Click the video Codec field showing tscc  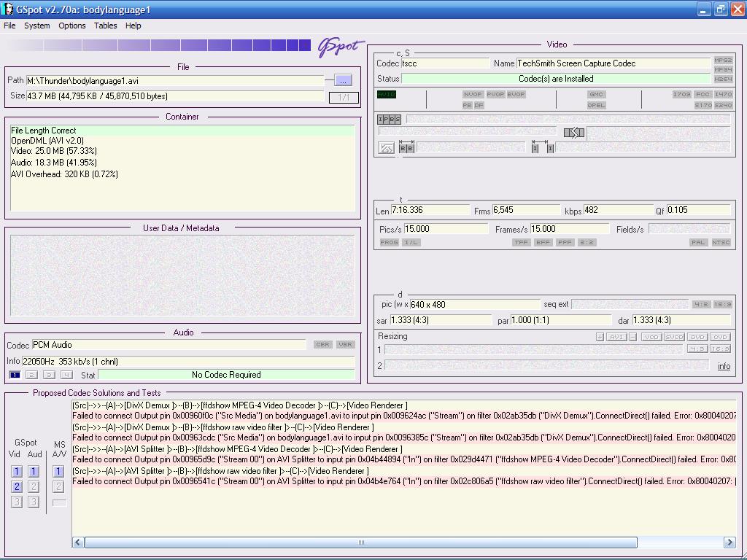(x=445, y=63)
